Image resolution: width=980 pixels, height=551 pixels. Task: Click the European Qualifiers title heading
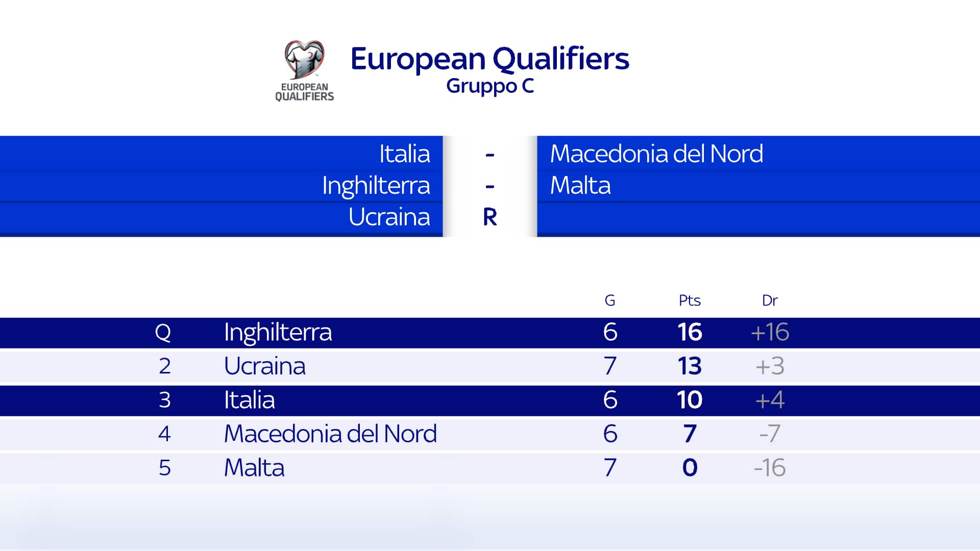pyautogui.click(x=489, y=59)
